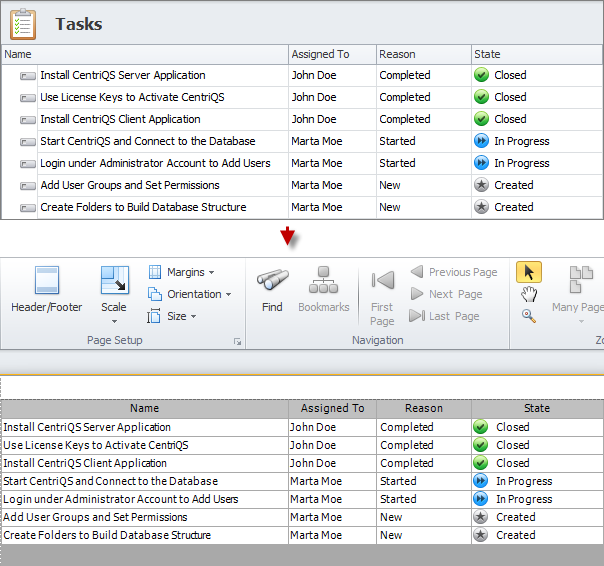Viewport: 604px width, 566px height.
Task: Click the Tasks clipboard icon
Action: pos(23,24)
